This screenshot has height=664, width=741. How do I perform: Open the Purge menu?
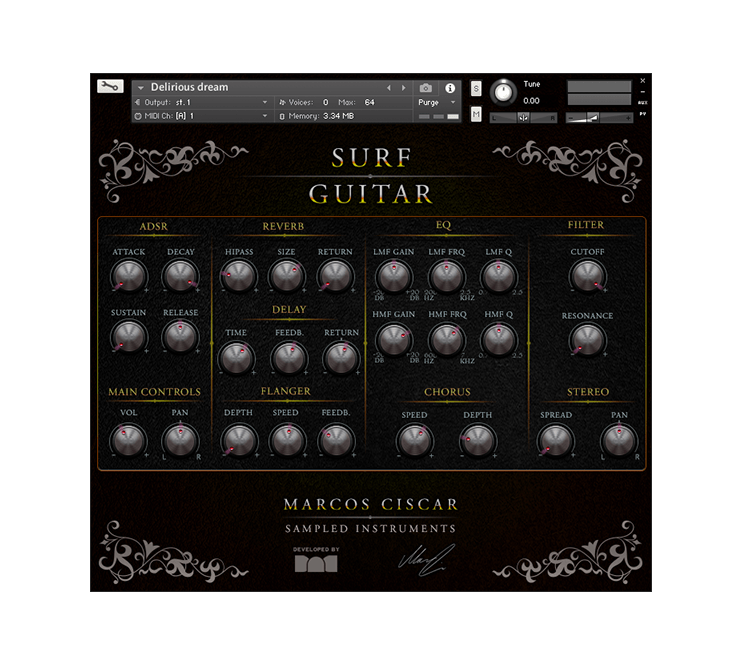436,103
